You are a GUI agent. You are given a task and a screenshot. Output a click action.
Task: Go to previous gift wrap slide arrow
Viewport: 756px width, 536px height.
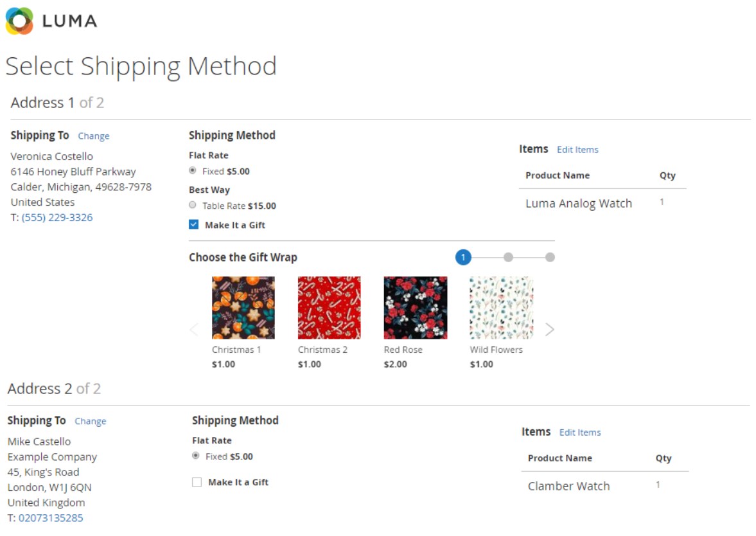coord(194,330)
